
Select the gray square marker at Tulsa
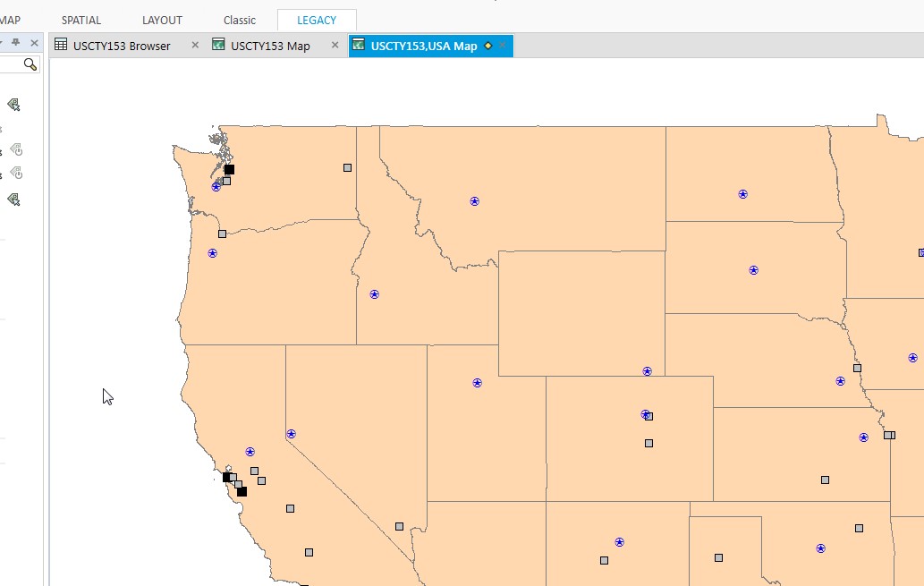tap(860, 528)
